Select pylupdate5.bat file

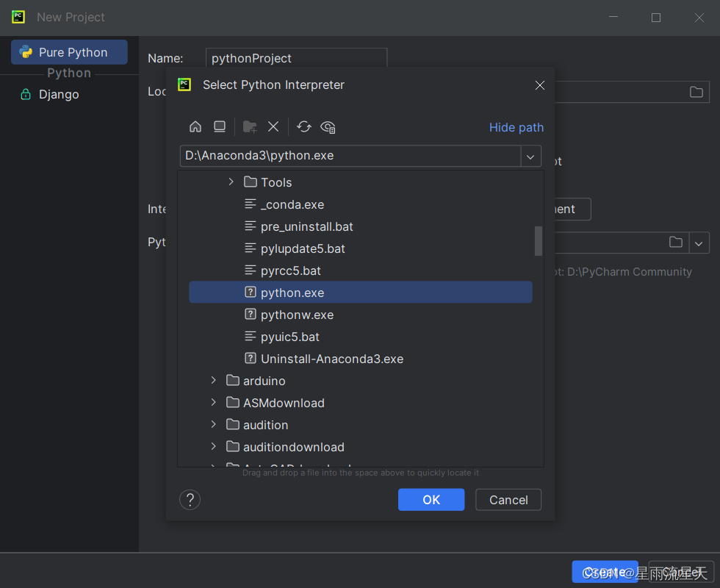[x=361, y=248]
